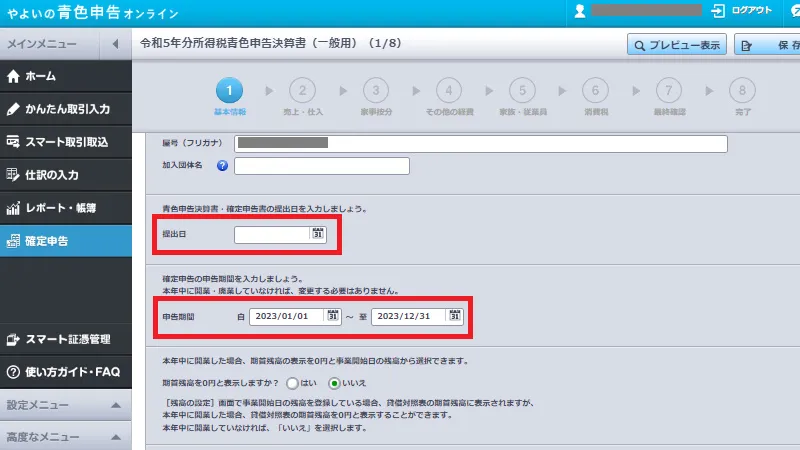Screen dimensions: 800x450
Task: Select はい for 期首残高を0円と表示
Action: (x=292, y=383)
